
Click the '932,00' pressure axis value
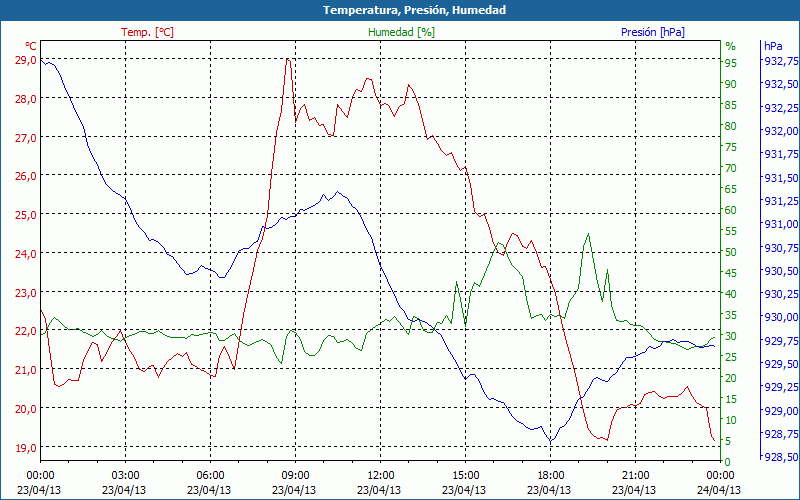pyautogui.click(x=781, y=131)
